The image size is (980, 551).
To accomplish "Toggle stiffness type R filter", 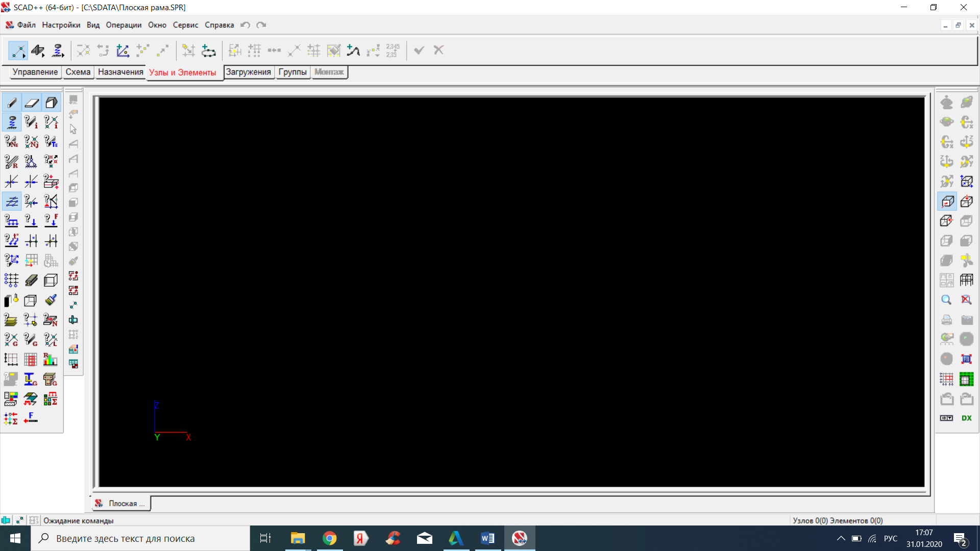I will pos(12,162).
